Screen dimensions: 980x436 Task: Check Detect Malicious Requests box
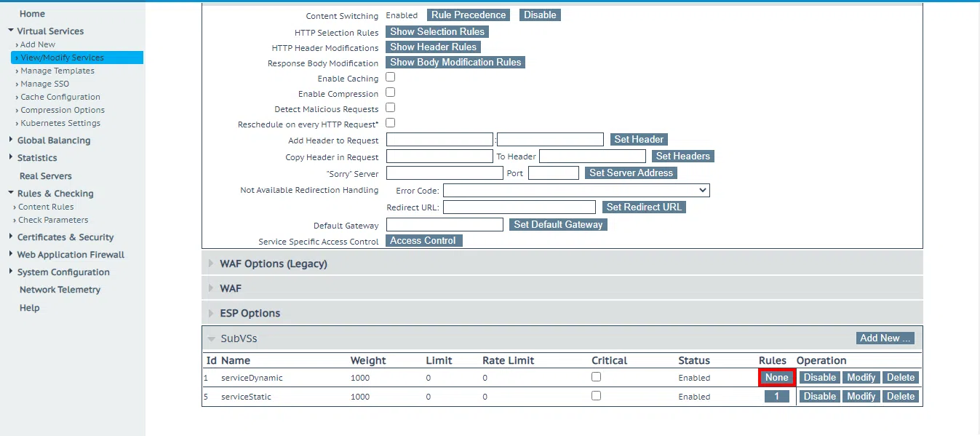pyautogui.click(x=390, y=108)
